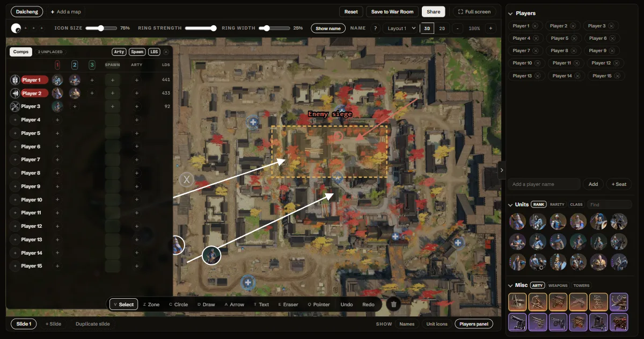
Task: Remove Player 1 chip from Players list
Action: pos(535,26)
